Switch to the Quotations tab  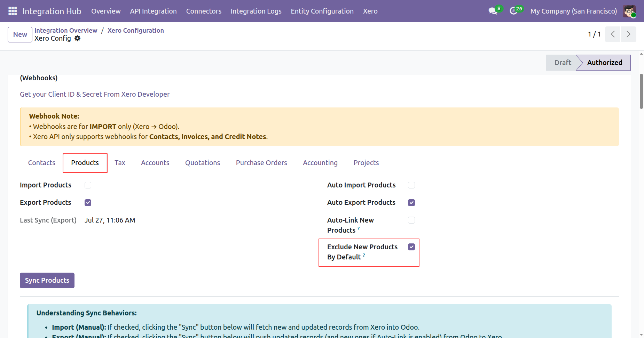pos(203,163)
